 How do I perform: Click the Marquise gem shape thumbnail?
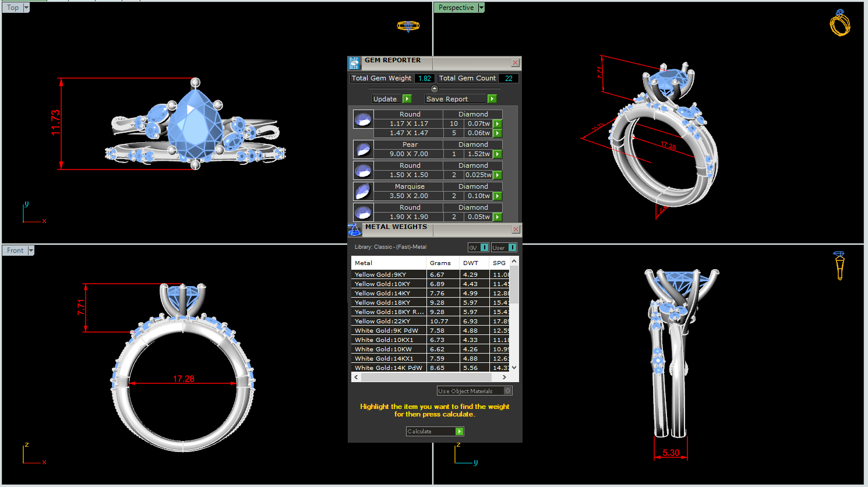point(363,191)
